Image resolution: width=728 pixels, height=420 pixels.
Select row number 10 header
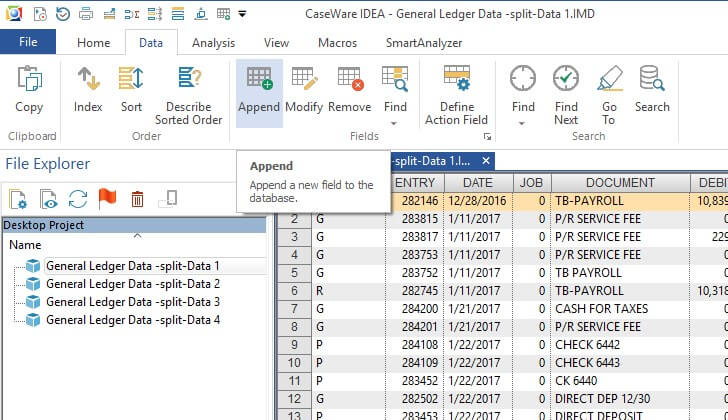point(294,363)
